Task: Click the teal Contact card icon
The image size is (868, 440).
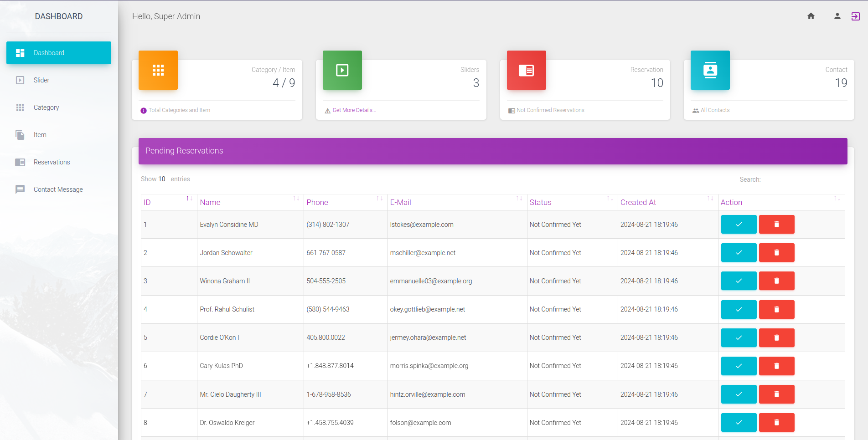Action: 710,70
